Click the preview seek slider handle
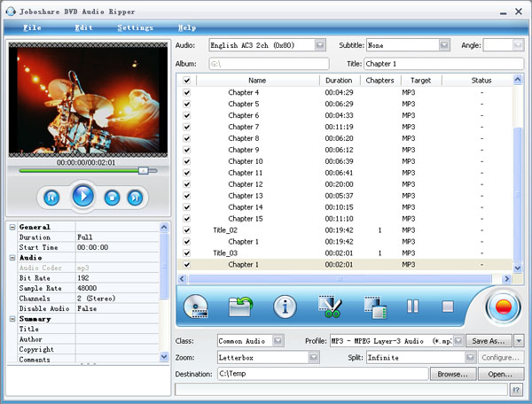Screen dimensions: 532x404 [143, 170]
